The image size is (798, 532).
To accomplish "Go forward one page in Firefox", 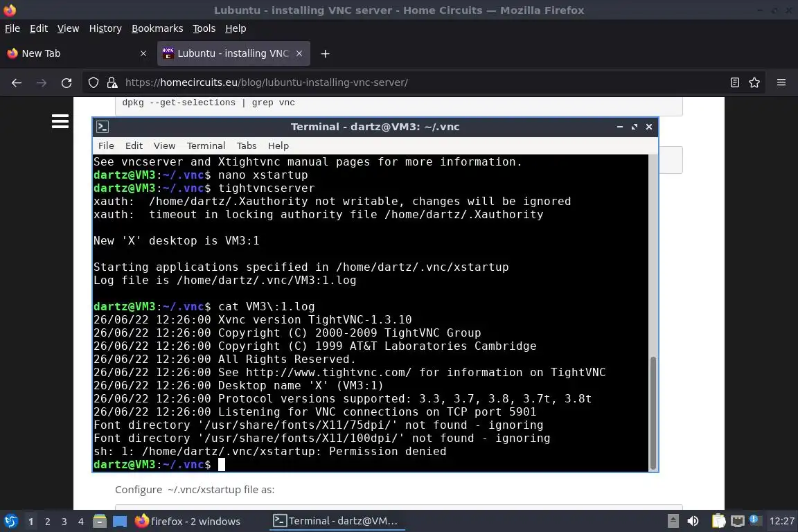I will [x=42, y=82].
